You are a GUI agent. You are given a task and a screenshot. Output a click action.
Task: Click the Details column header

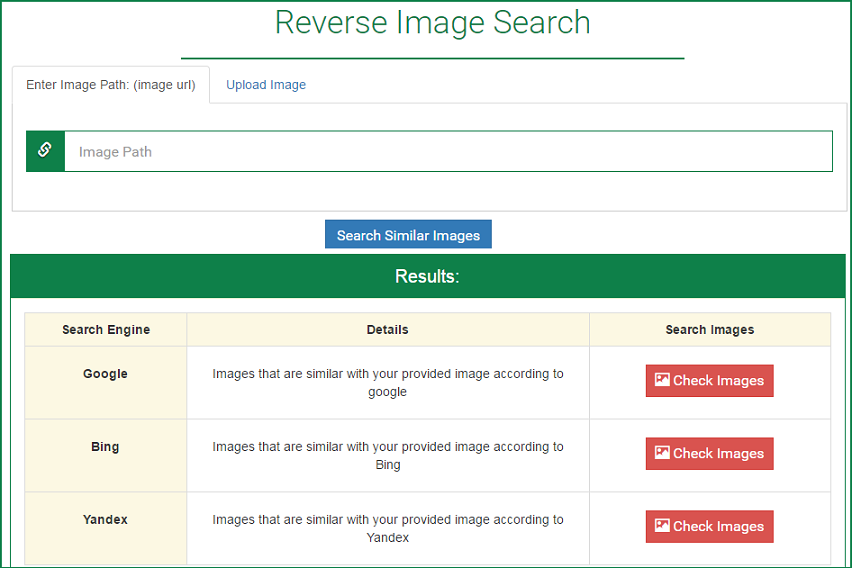coord(387,329)
